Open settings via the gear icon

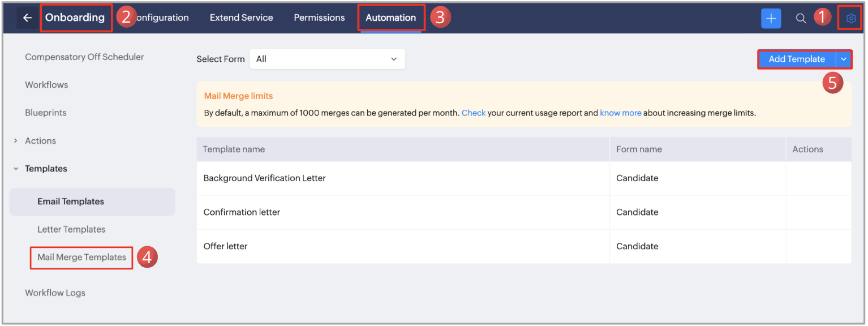click(850, 18)
